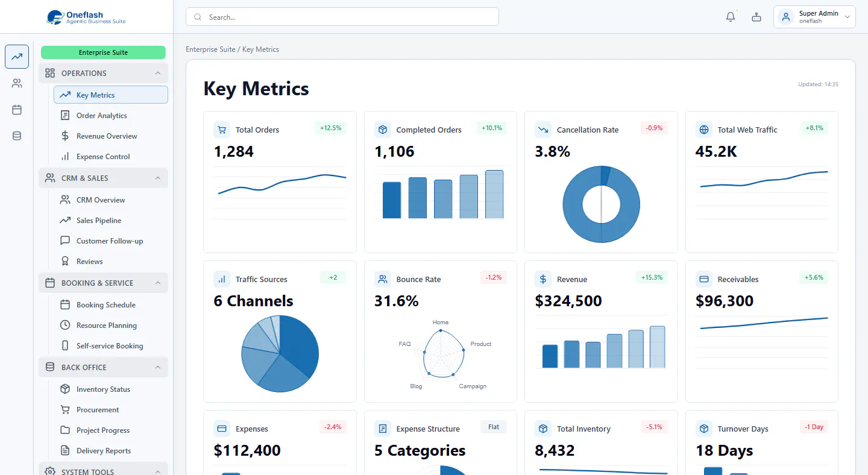This screenshot has width=868, height=475.
Task: Click the Bounce Rate users icon
Action: point(382,279)
